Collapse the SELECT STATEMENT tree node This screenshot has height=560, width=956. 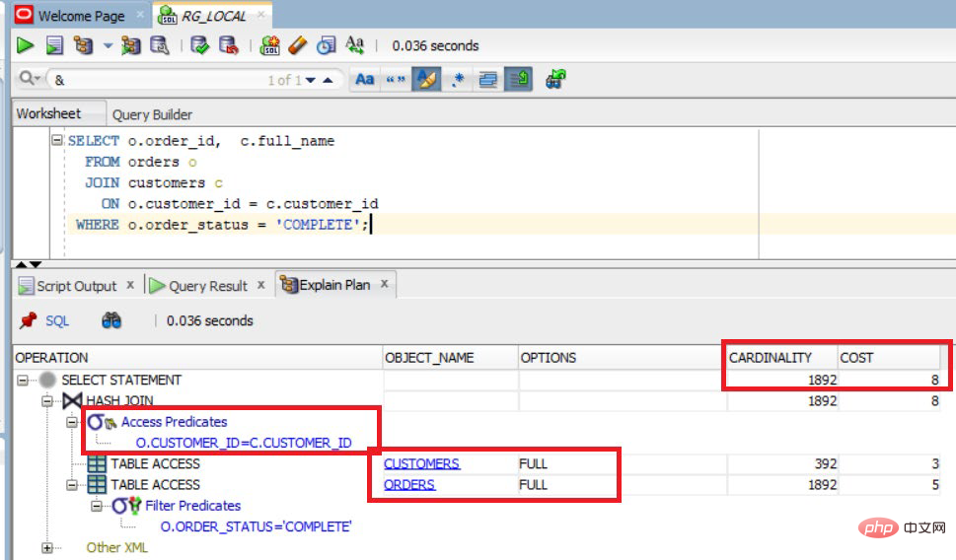pos(22,381)
